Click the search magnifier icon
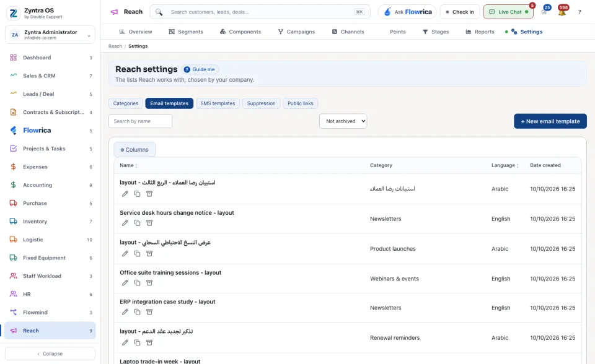The image size is (595, 364). pyautogui.click(x=159, y=12)
